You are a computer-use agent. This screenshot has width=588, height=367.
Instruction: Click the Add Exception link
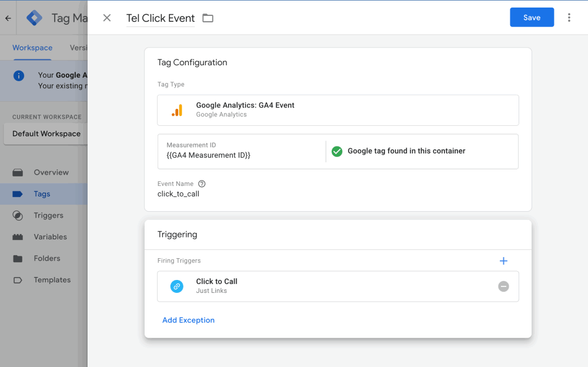188,320
